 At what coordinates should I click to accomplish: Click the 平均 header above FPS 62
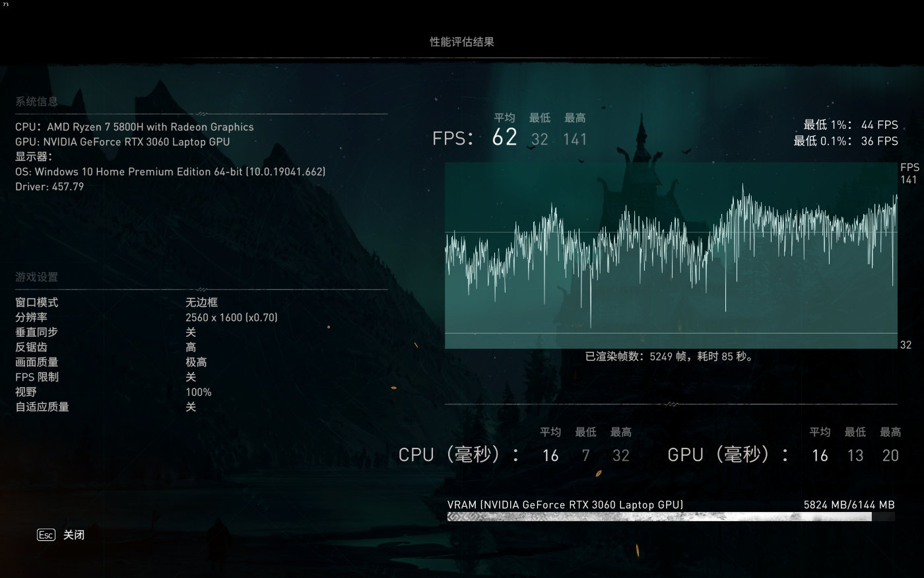[505, 118]
